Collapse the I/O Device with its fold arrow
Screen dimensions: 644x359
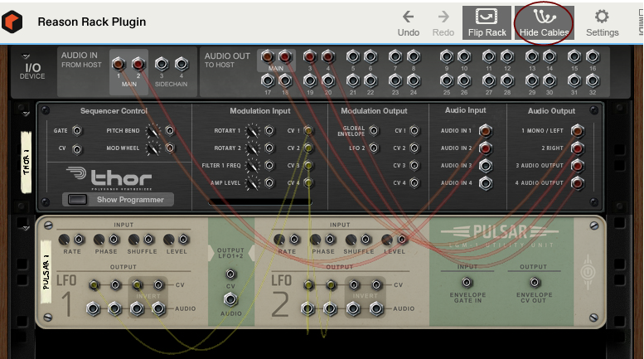(26, 56)
